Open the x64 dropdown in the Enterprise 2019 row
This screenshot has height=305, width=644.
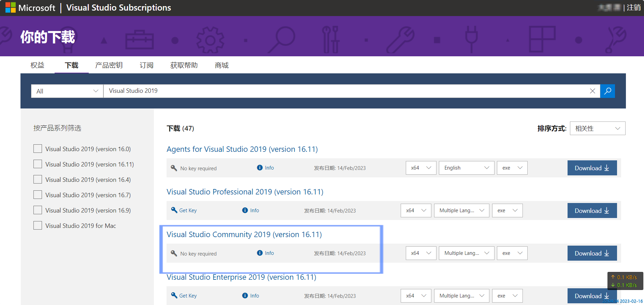(416, 296)
